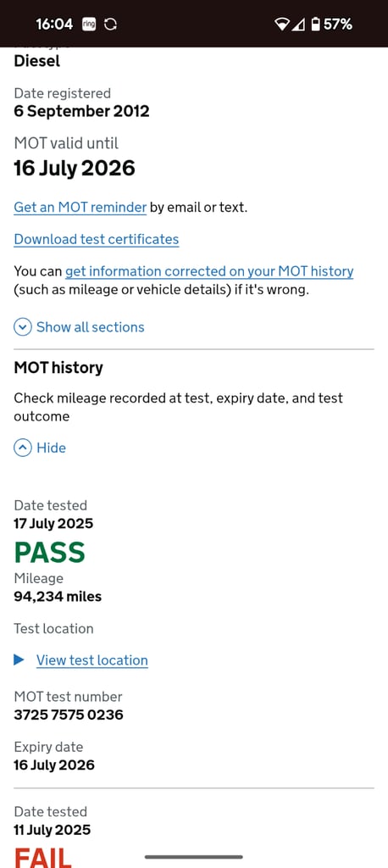This screenshot has height=868, width=388.
Task: Tap the Ring notification icon in status bar
Action: tap(89, 25)
